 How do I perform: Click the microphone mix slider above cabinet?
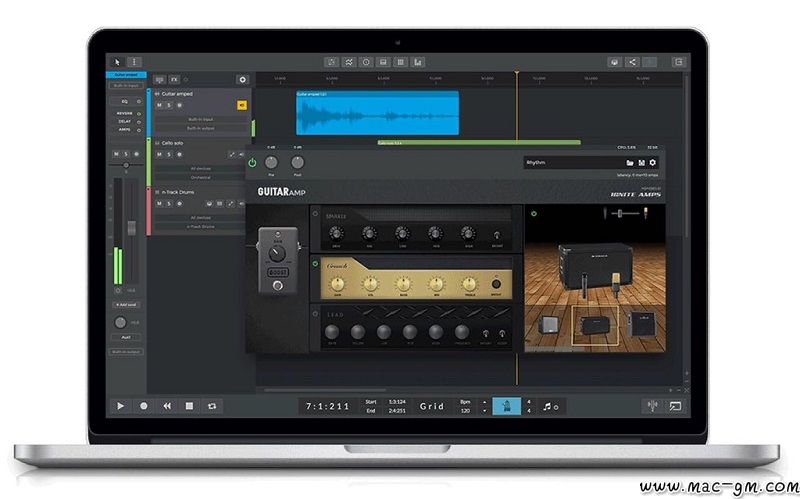tap(624, 213)
